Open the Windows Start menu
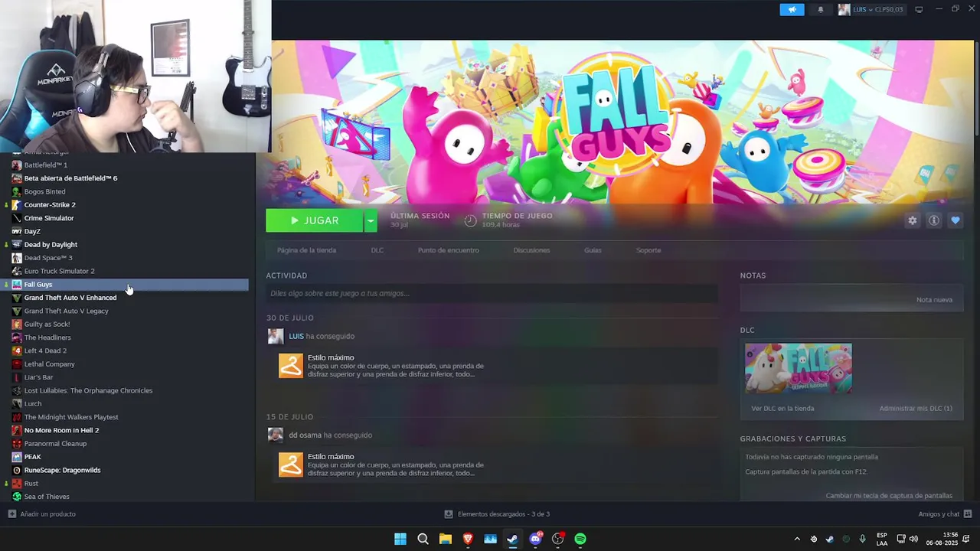Viewport: 980px width, 551px height. coord(400,539)
